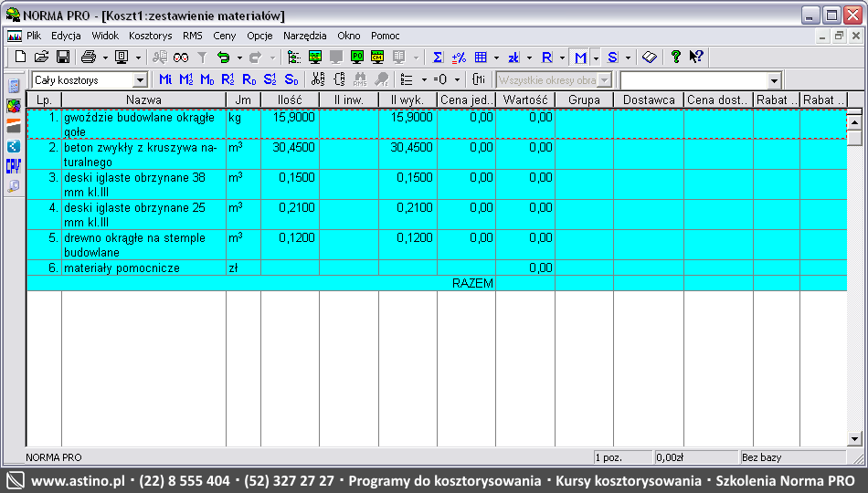
Task: Open the Plik menu
Action: click(34, 36)
